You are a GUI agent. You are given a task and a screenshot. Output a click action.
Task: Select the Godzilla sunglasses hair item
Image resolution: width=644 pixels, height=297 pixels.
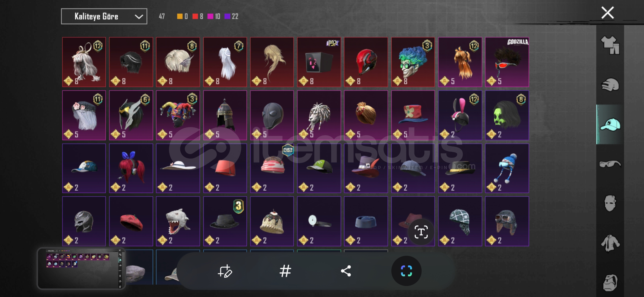tap(507, 62)
